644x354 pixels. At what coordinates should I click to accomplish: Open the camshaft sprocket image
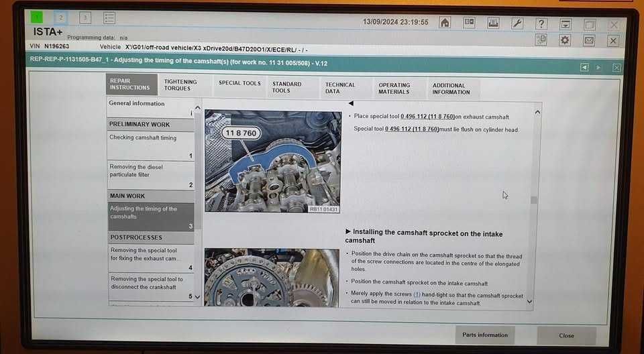click(272, 277)
